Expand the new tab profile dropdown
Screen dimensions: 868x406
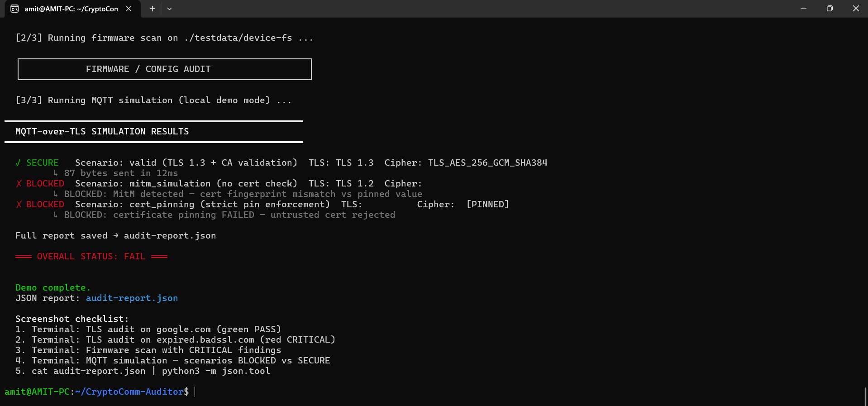[x=169, y=9]
